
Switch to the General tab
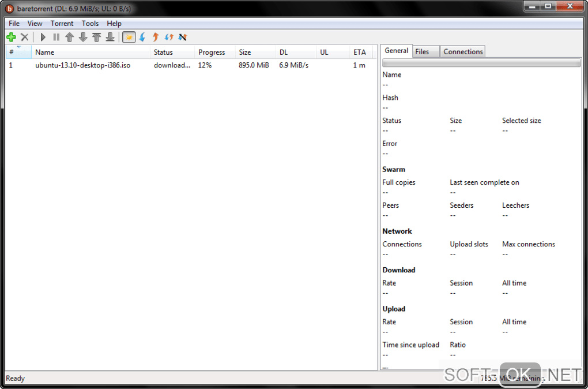click(x=397, y=51)
